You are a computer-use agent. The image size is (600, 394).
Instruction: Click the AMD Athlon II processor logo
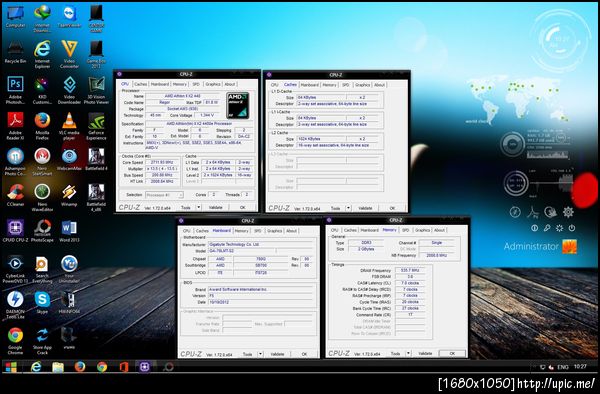click(238, 105)
